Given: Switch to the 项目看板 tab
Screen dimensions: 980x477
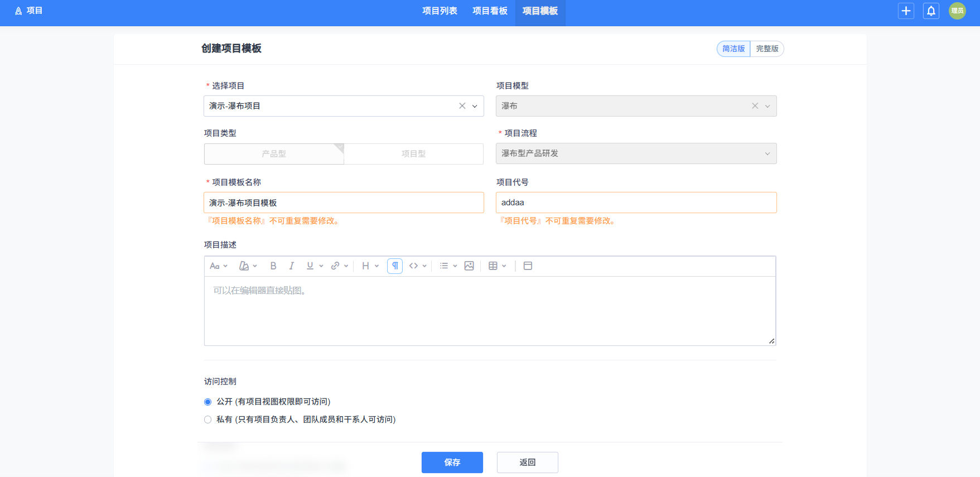Looking at the screenshot, I should coord(490,11).
